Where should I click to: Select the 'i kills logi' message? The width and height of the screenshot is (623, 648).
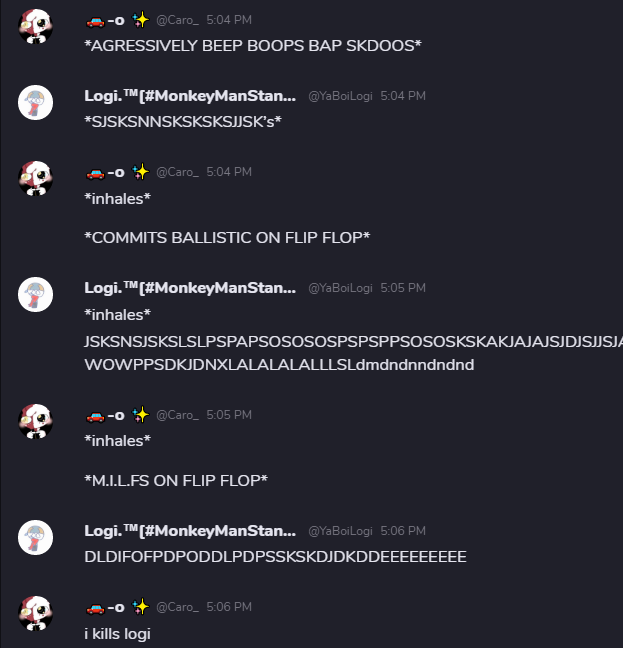[117, 634]
